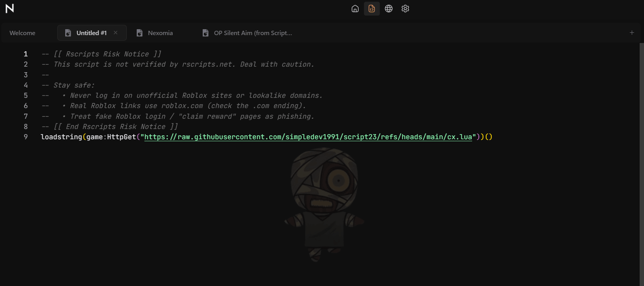This screenshot has width=644, height=286.
Task: Add a new tab with plus button
Action: coord(632,33)
